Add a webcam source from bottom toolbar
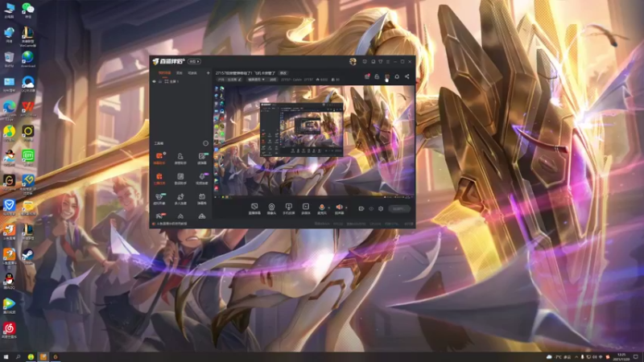 pyautogui.click(x=271, y=208)
